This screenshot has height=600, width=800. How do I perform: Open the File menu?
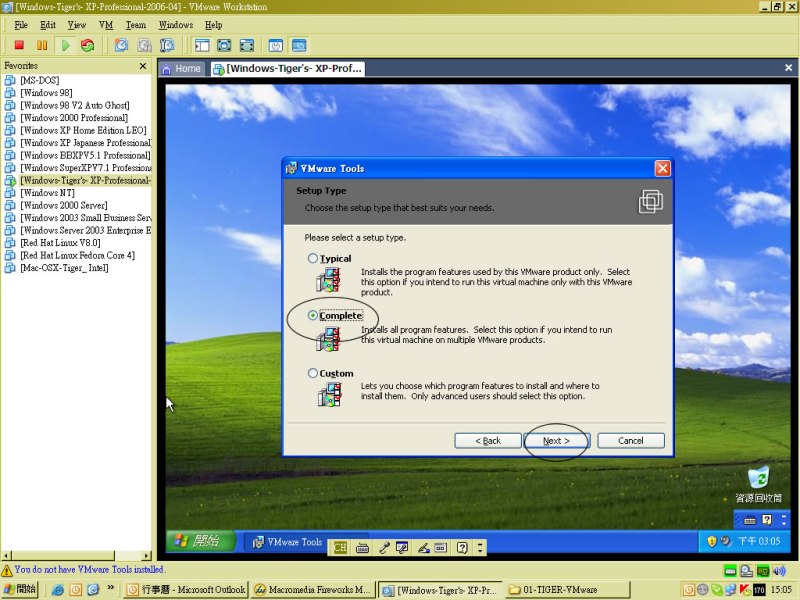point(21,25)
